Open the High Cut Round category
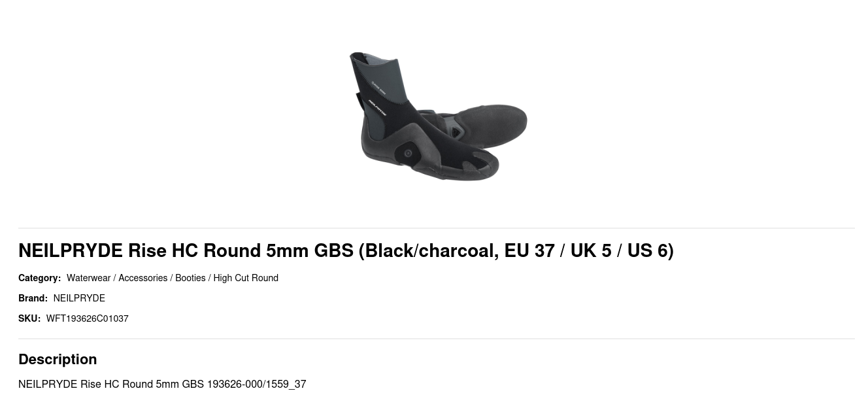This screenshot has height=410, width=868. point(246,278)
